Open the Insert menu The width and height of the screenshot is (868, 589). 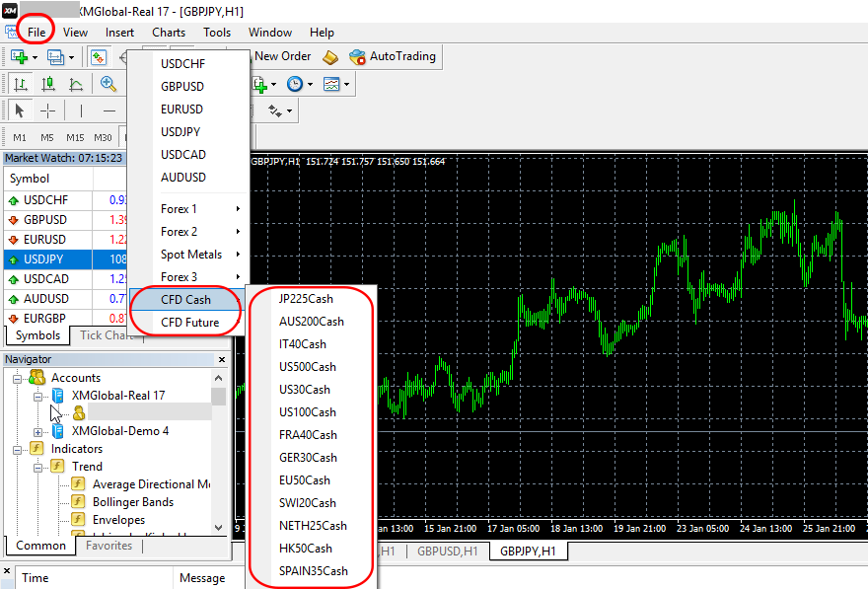click(x=119, y=33)
